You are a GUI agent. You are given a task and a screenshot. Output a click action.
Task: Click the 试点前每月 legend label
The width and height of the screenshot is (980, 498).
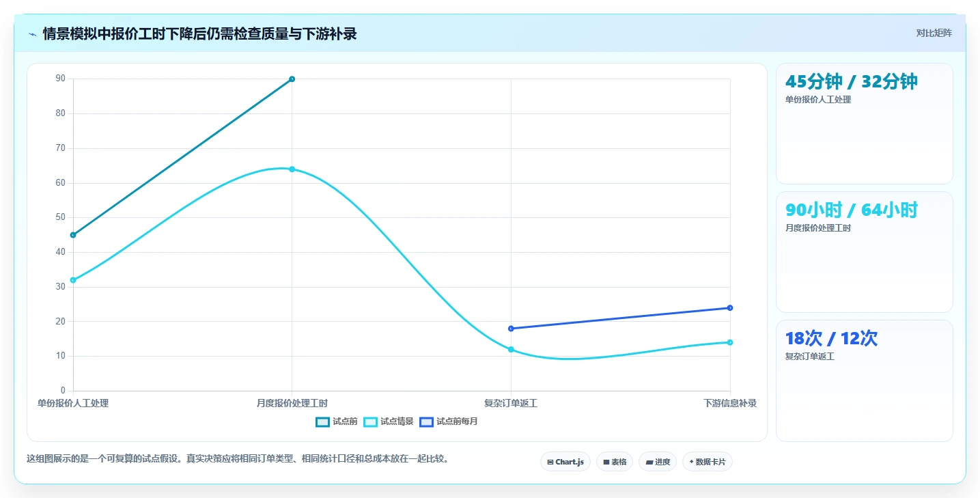457,421
